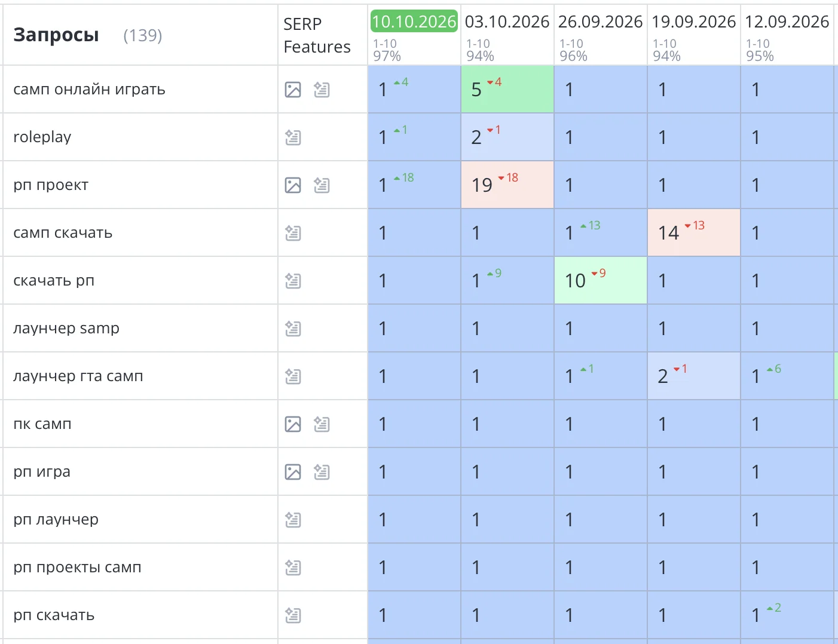Click image icon in пк самп row
Image resolution: width=838 pixels, height=644 pixels.
click(x=293, y=424)
